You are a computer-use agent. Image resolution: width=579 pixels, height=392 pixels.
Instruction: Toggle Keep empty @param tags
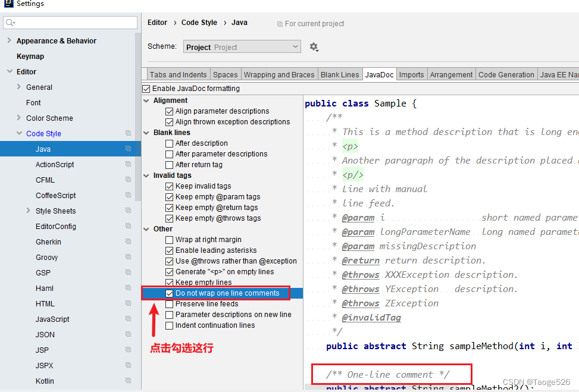[170, 197]
